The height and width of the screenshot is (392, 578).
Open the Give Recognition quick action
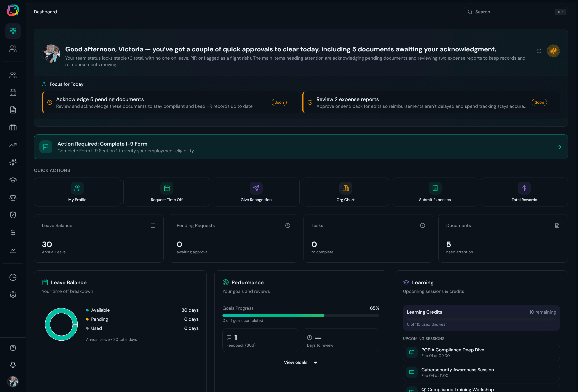pyautogui.click(x=256, y=192)
